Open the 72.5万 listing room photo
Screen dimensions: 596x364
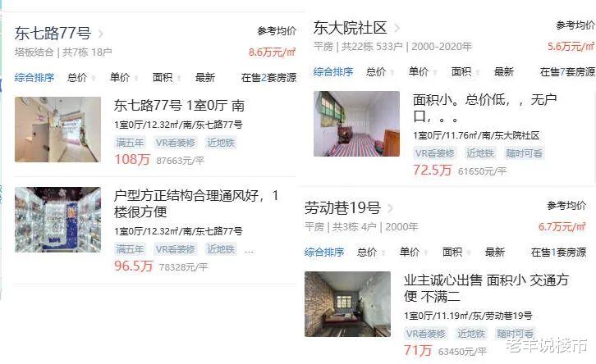(356, 124)
